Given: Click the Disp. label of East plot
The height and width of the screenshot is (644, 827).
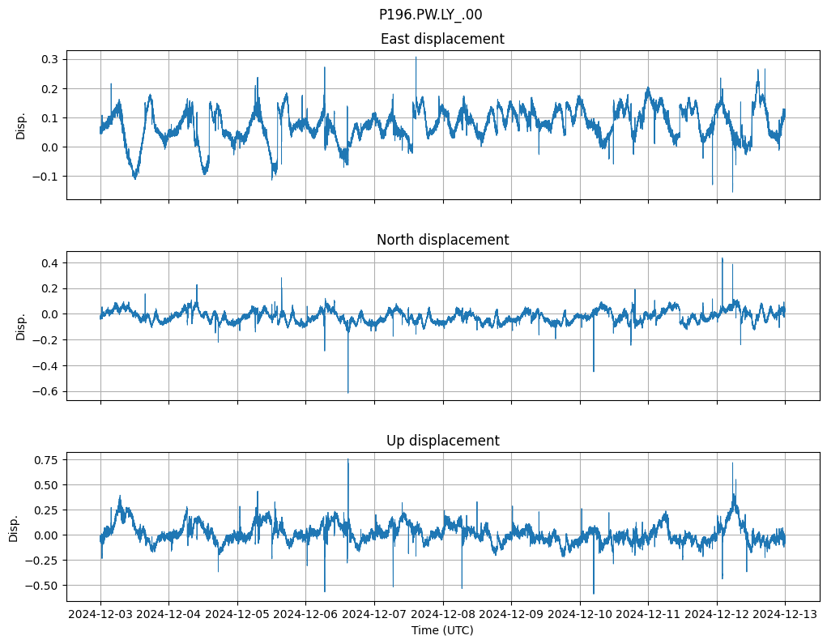Looking at the screenshot, I should pos(21,125).
